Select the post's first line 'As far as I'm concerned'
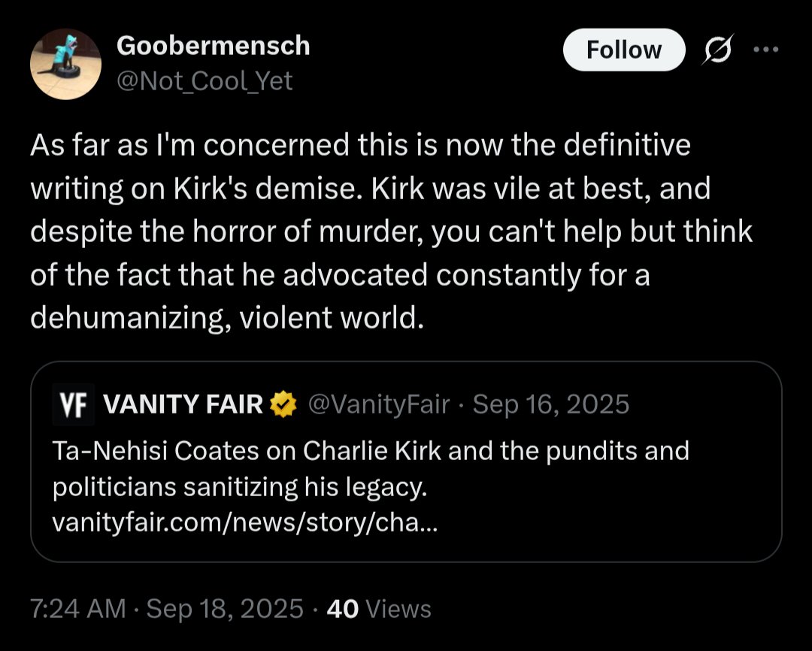The height and width of the screenshot is (651, 812). [189, 145]
